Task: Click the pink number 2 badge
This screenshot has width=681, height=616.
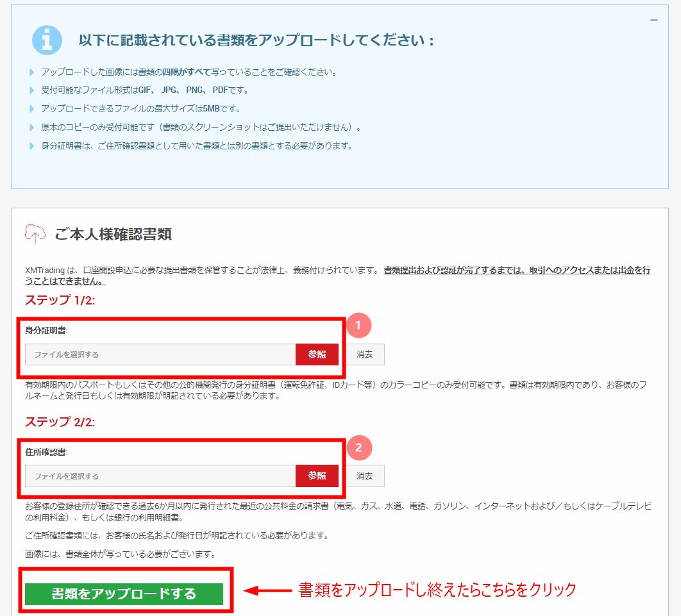Action: [358, 447]
